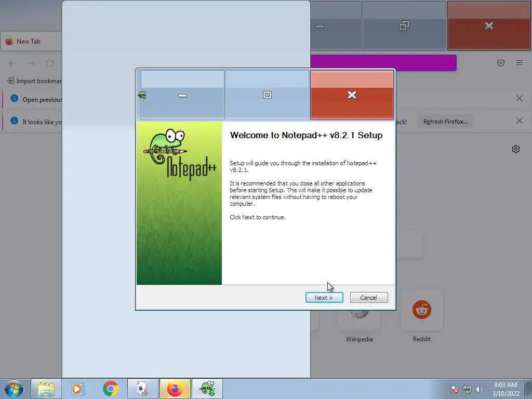Reload the Firefox page

(x=50, y=63)
